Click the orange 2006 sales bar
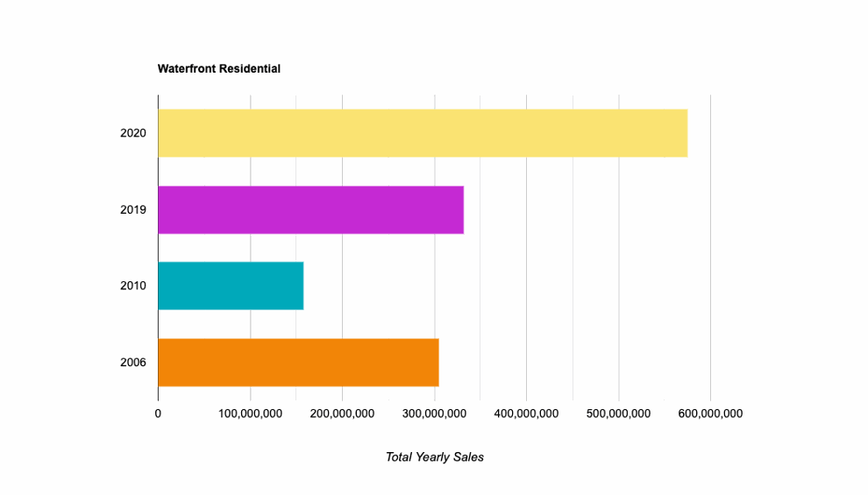868x495 pixels. [x=298, y=362]
